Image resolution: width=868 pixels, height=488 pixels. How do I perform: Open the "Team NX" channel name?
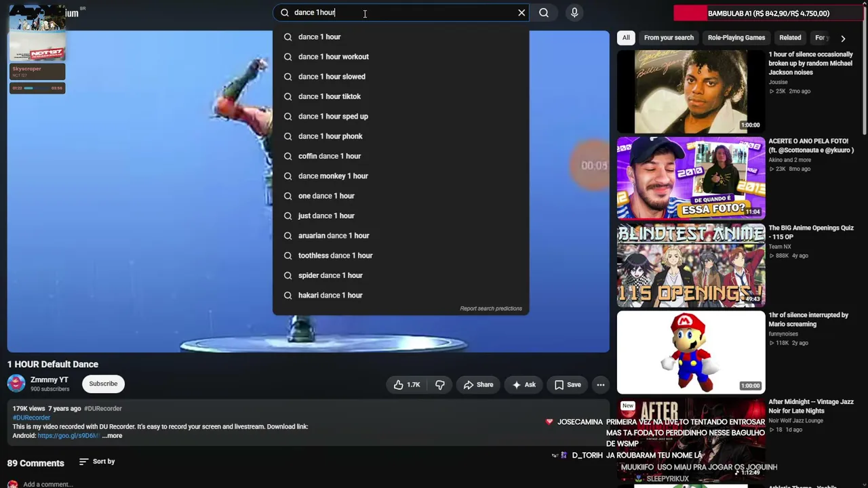click(x=780, y=247)
